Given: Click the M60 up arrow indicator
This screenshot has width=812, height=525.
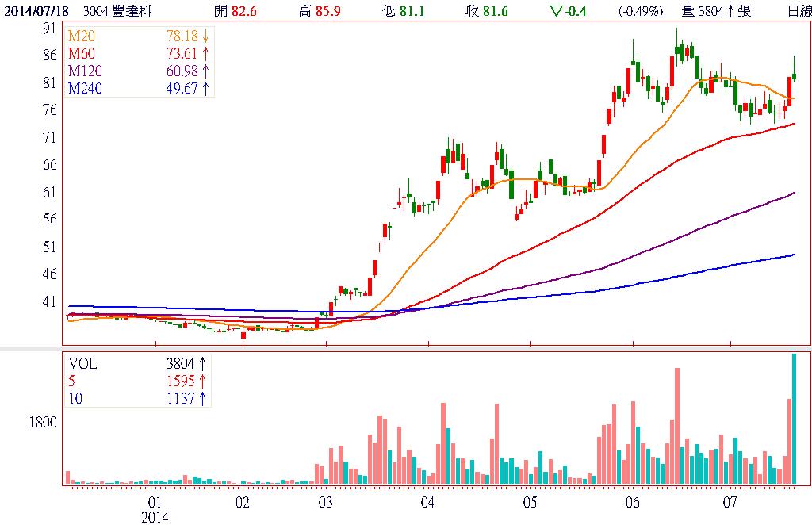Looking at the screenshot, I should 205,55.
